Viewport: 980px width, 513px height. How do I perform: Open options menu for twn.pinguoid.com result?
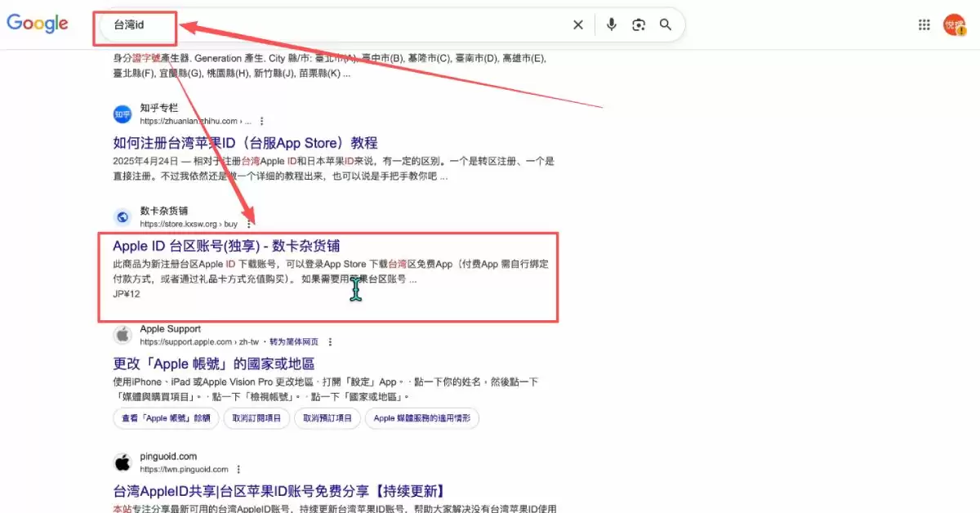point(238,469)
